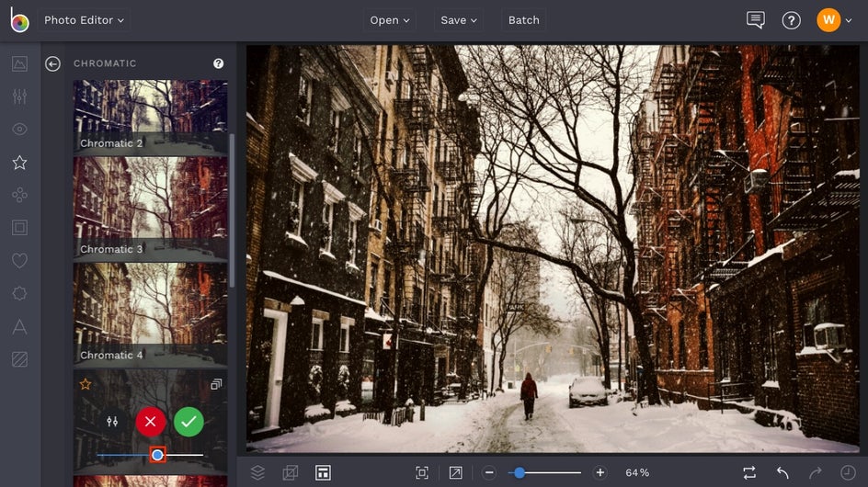Viewport: 868px width, 487px height.
Task: Click the Batch button
Action: (524, 20)
